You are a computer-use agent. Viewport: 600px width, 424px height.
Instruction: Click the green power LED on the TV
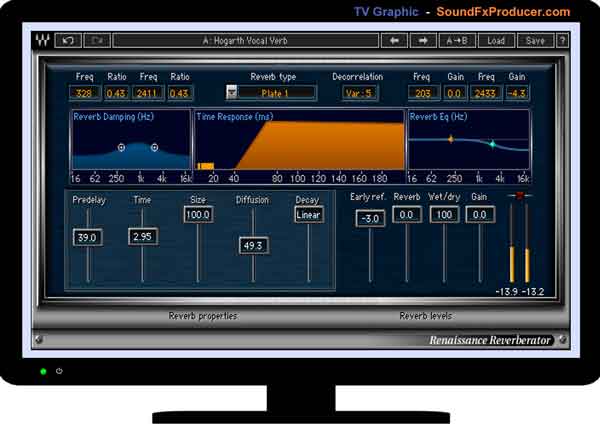pos(43,371)
